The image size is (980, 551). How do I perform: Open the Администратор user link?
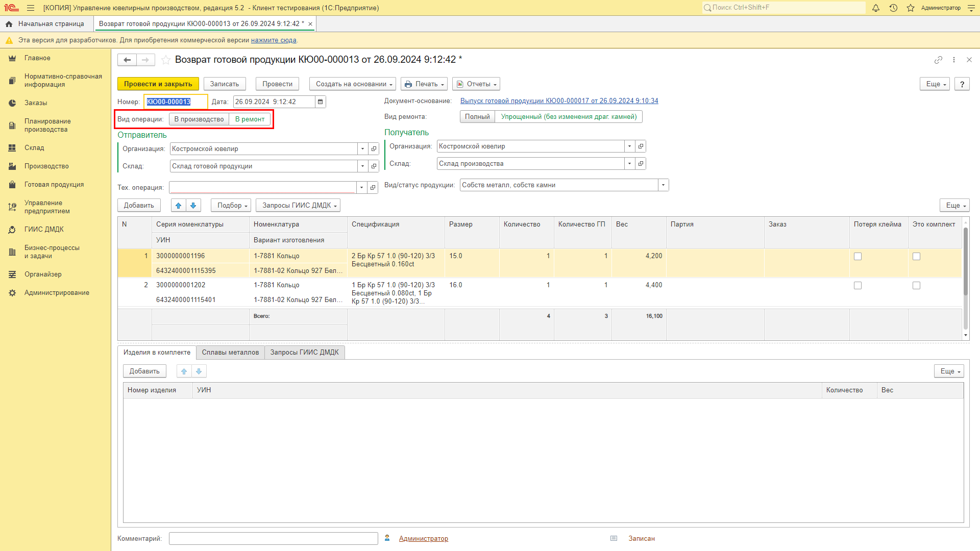point(423,539)
